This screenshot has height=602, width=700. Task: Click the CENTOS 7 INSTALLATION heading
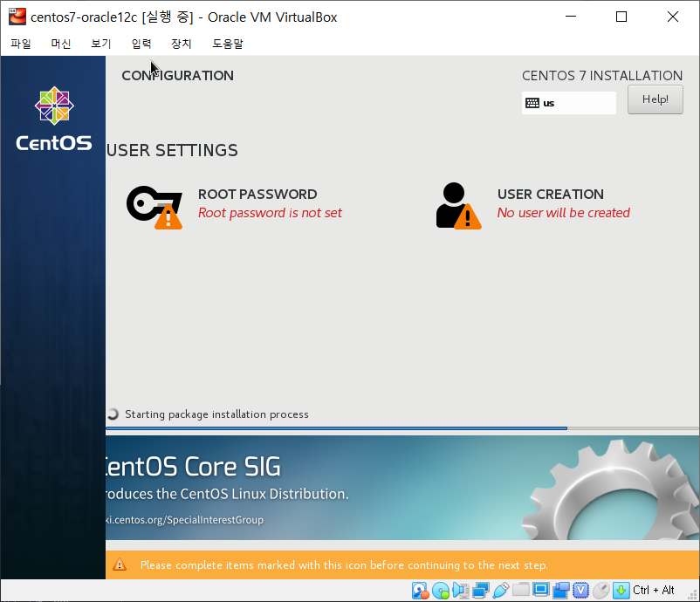(602, 75)
